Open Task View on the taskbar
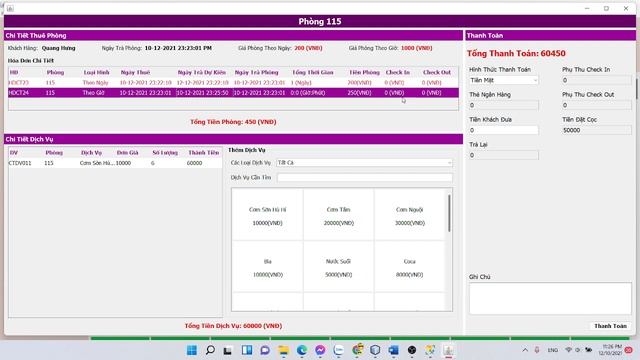 pyautogui.click(x=228, y=350)
